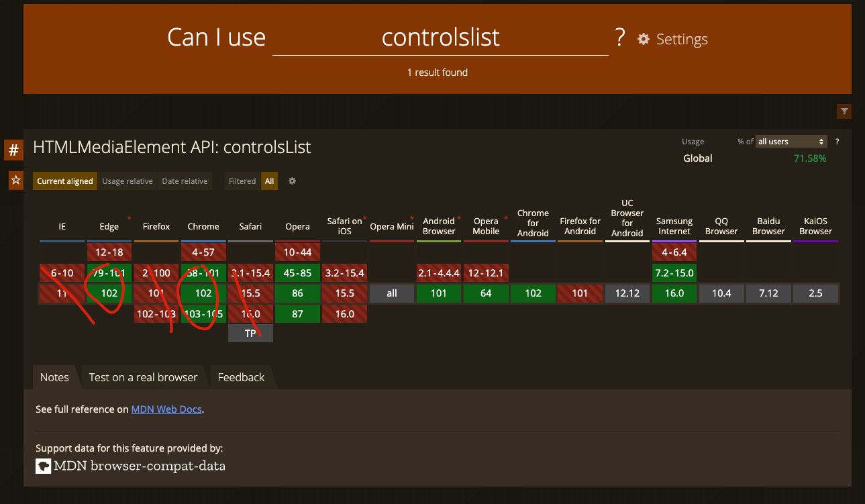
Task: Select KaiOS Browser 2.5 cell
Action: (x=815, y=293)
